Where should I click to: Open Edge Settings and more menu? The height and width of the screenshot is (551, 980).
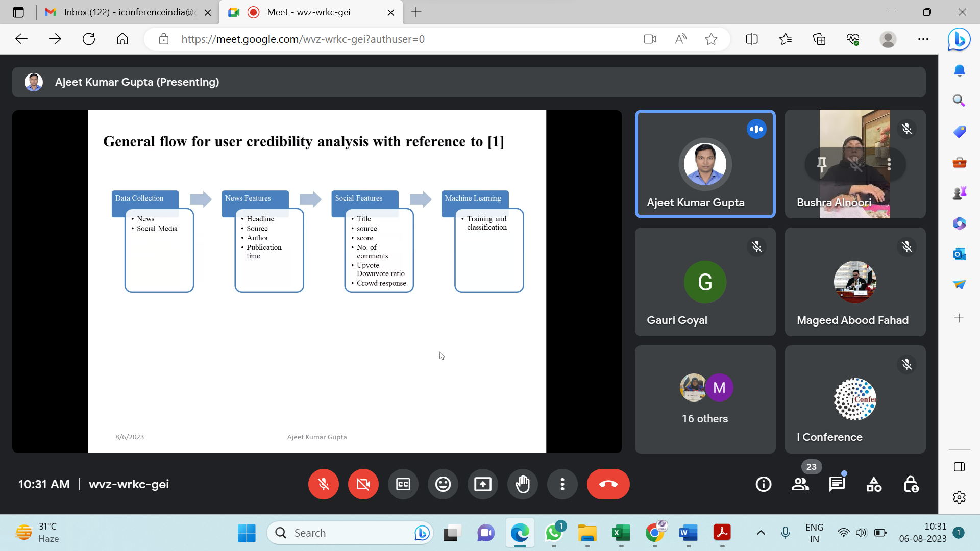click(x=923, y=39)
